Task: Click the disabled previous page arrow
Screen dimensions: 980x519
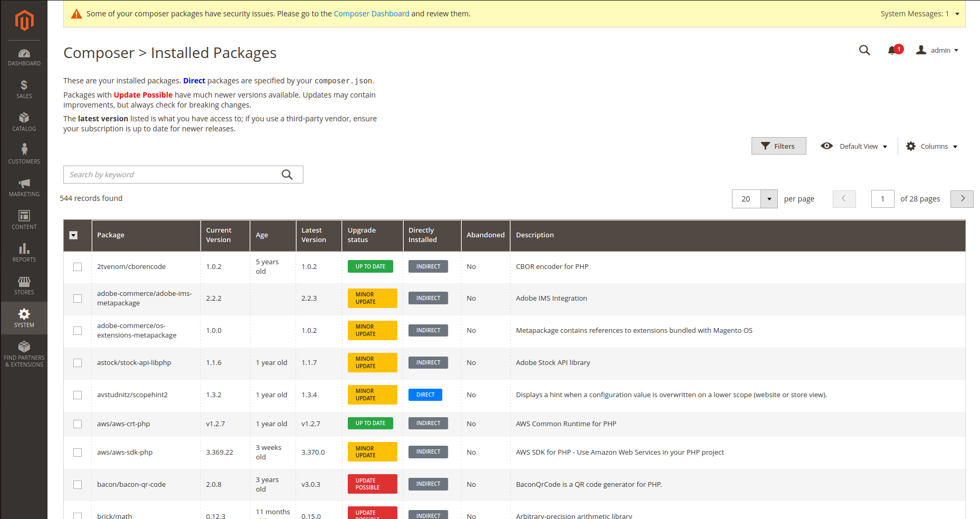Action: point(844,199)
